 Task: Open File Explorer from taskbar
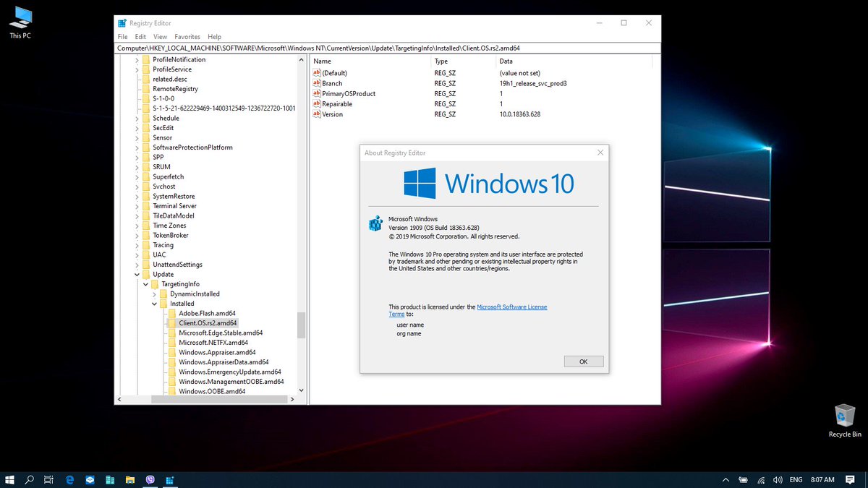(130, 479)
